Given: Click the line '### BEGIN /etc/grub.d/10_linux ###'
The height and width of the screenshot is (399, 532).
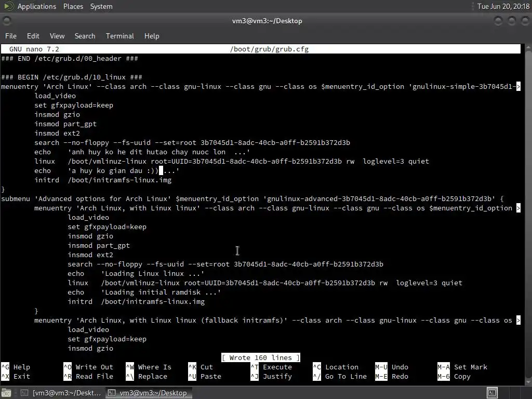Looking at the screenshot, I should [72, 77].
